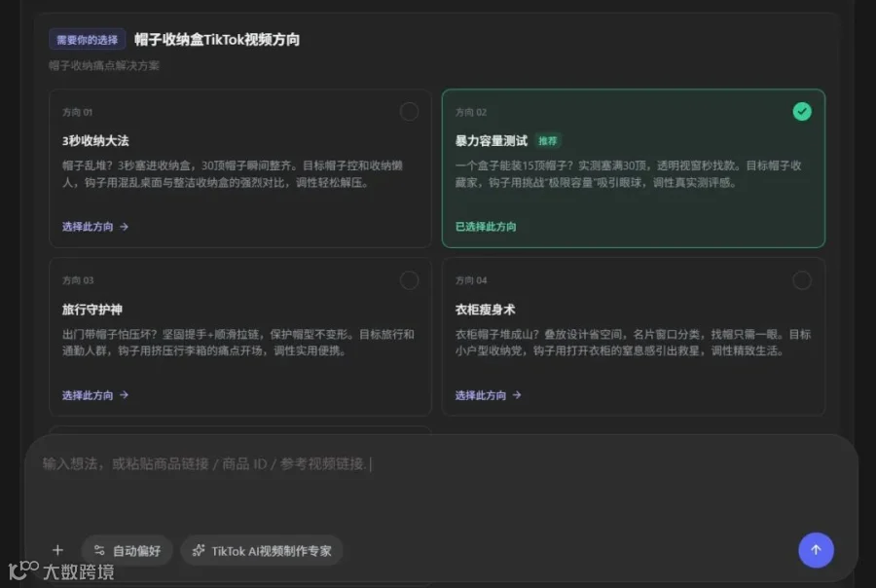Click the 衣柜瘦身术 description text
Screen dimensions: 876x588
[x=633, y=343]
